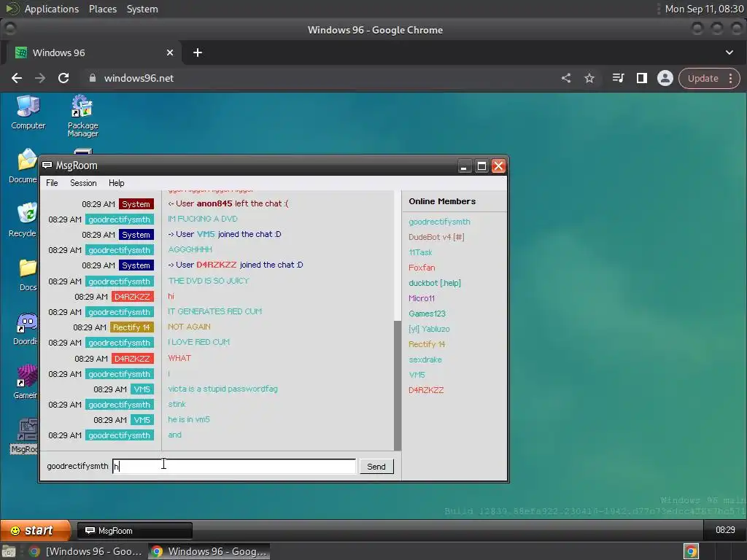Viewport: 747px width, 560px height.
Task: Minimize the MsgRoom window
Action: (x=463, y=166)
